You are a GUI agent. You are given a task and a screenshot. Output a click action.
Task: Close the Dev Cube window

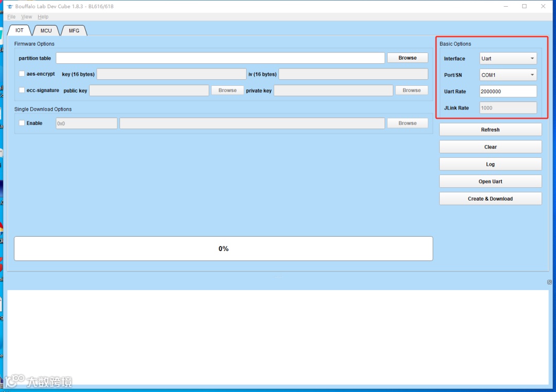coord(543,6)
